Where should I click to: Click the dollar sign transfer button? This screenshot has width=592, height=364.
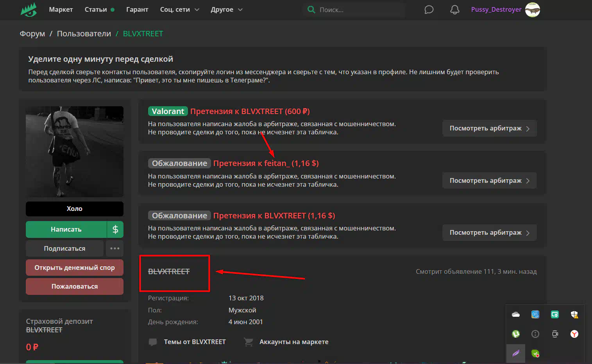[x=115, y=229]
